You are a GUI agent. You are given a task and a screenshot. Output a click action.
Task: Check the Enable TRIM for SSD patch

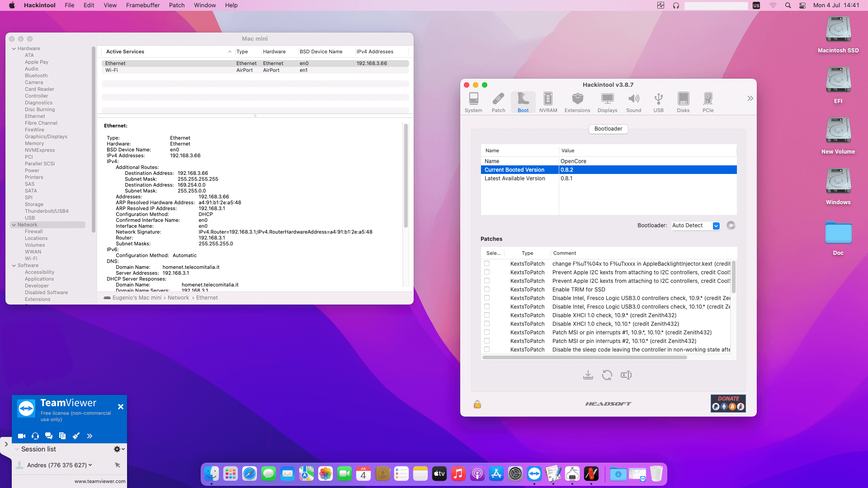click(487, 289)
